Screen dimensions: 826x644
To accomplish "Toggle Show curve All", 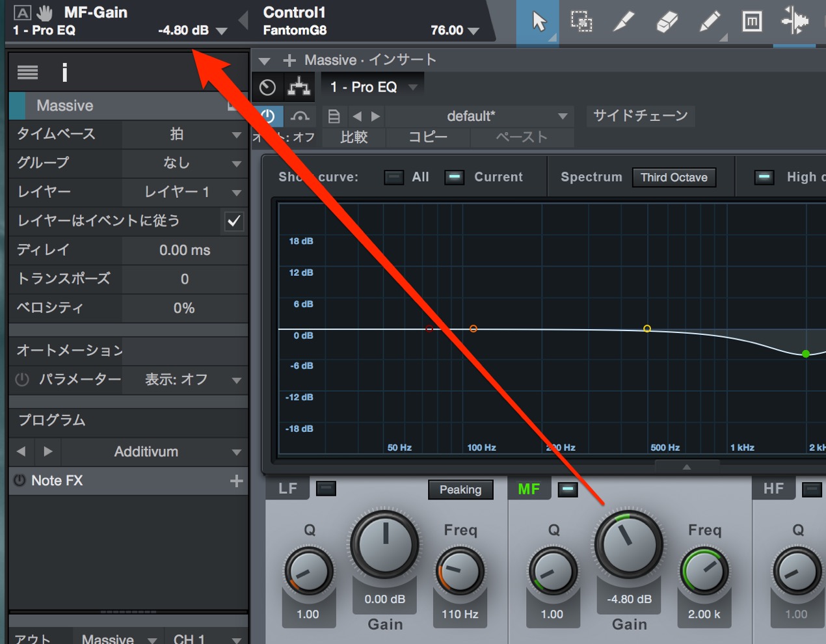I will tap(394, 177).
